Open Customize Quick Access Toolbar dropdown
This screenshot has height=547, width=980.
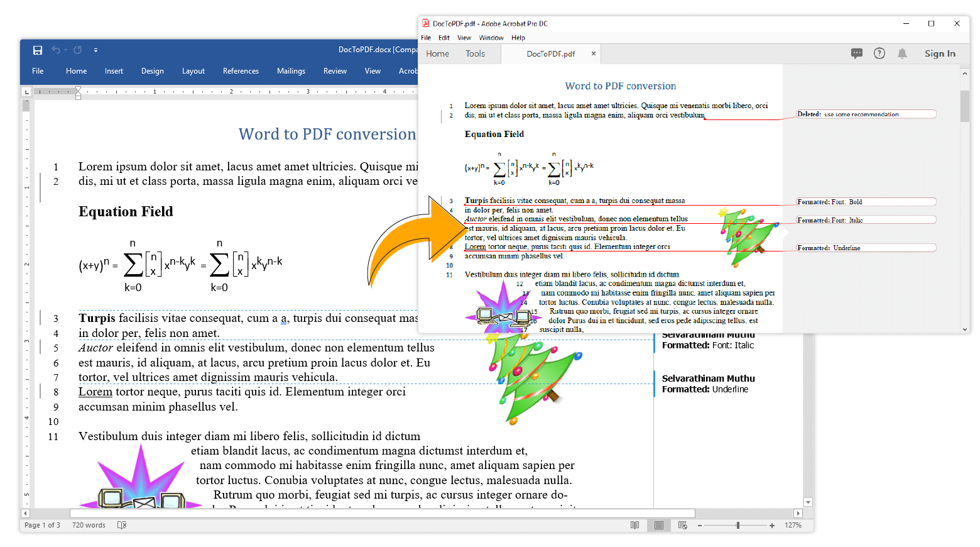point(95,50)
